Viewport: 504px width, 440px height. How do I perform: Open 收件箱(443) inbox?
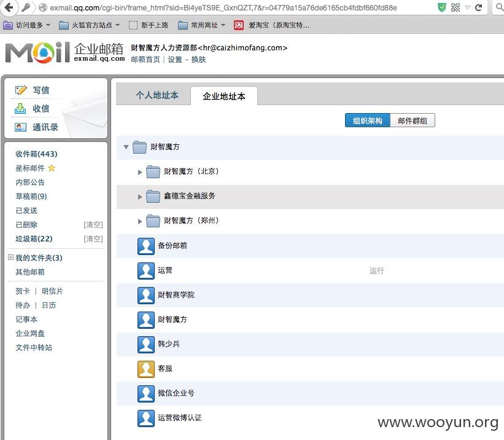coord(36,154)
